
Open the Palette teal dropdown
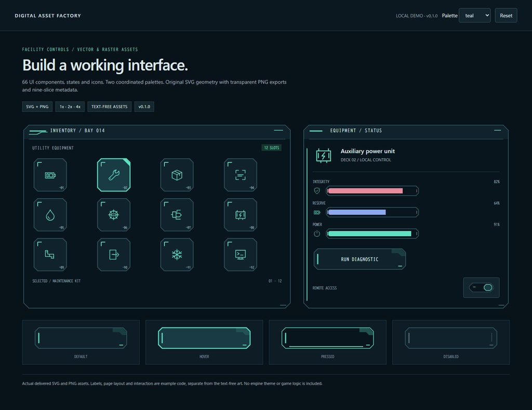(x=474, y=16)
